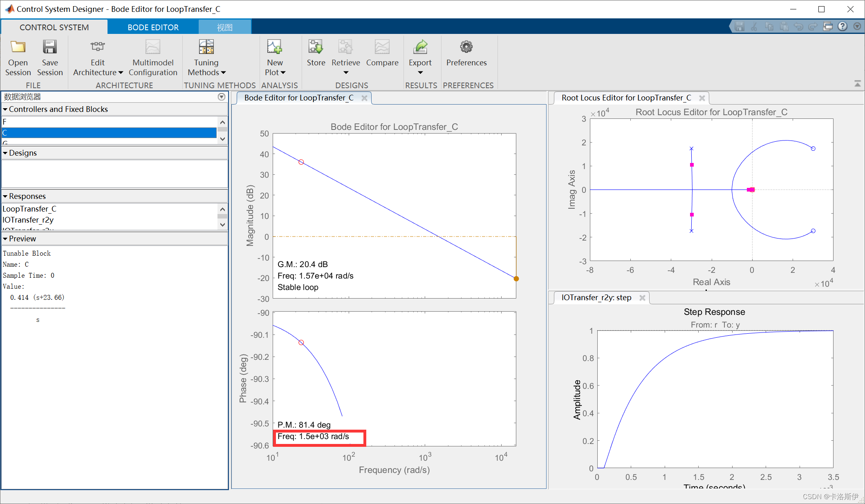Click the red compensator zero marker on magnitude plot
The width and height of the screenshot is (865, 504).
pos(301,162)
